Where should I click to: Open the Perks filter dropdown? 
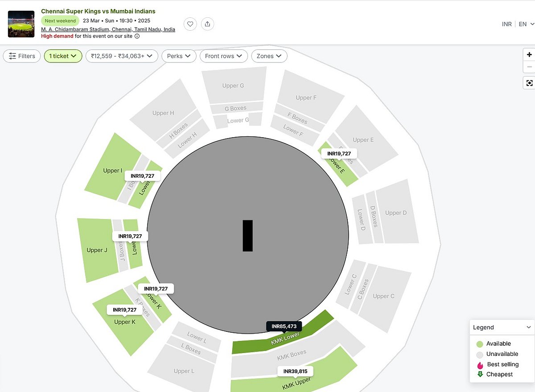tap(179, 56)
